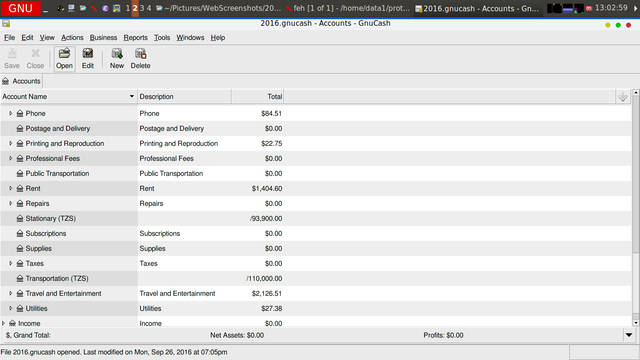
Task: Open the Tools menu
Action: (162, 38)
